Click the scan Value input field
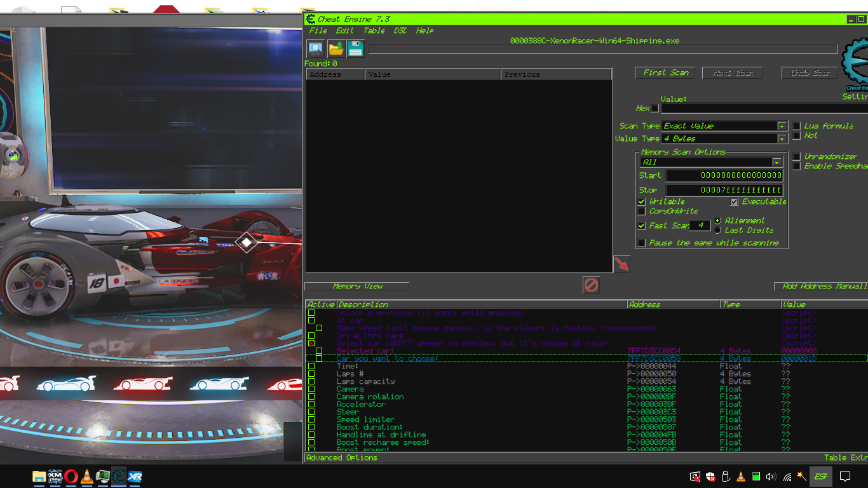Screen dimensions: 868x488 click(764, 108)
